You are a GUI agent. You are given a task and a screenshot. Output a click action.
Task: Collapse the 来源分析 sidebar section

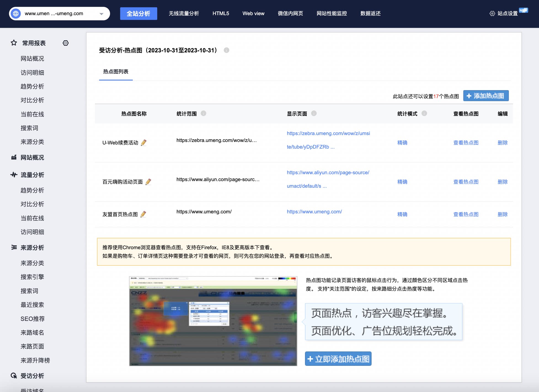point(32,248)
